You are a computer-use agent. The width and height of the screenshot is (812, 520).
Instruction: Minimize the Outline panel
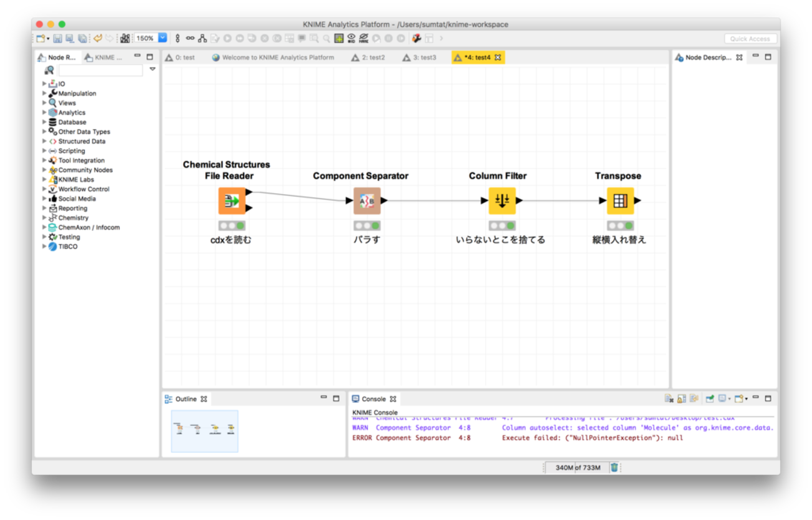[324, 398]
